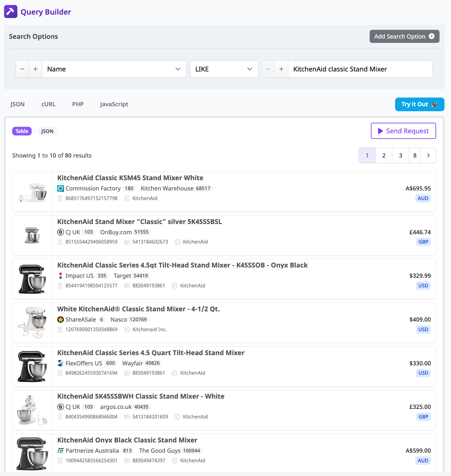
Task: Go to results page 2
Action: point(384,155)
